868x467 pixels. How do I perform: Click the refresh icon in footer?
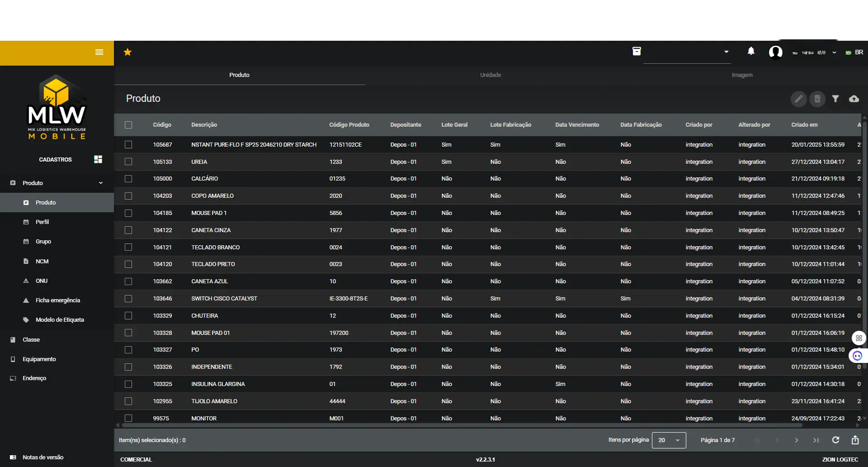[x=835, y=440]
